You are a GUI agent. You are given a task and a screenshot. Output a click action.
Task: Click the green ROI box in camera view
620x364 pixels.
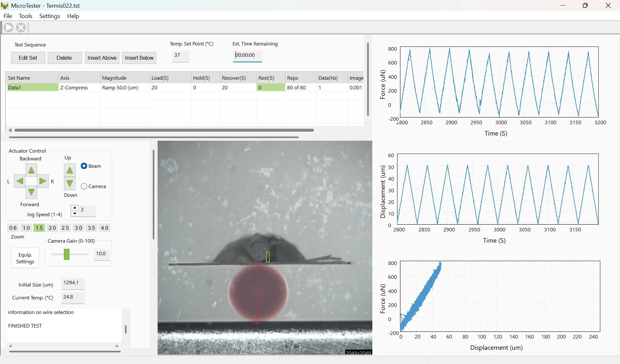click(268, 257)
